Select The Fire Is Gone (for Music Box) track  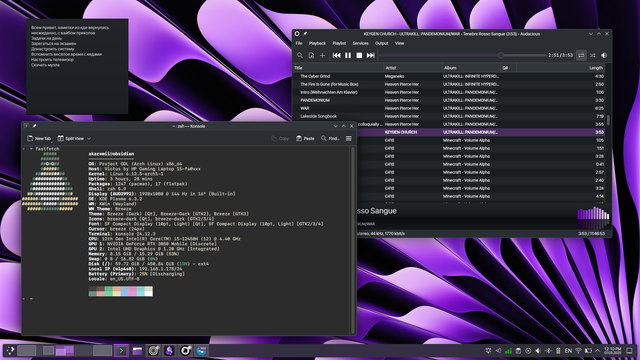click(x=449, y=84)
